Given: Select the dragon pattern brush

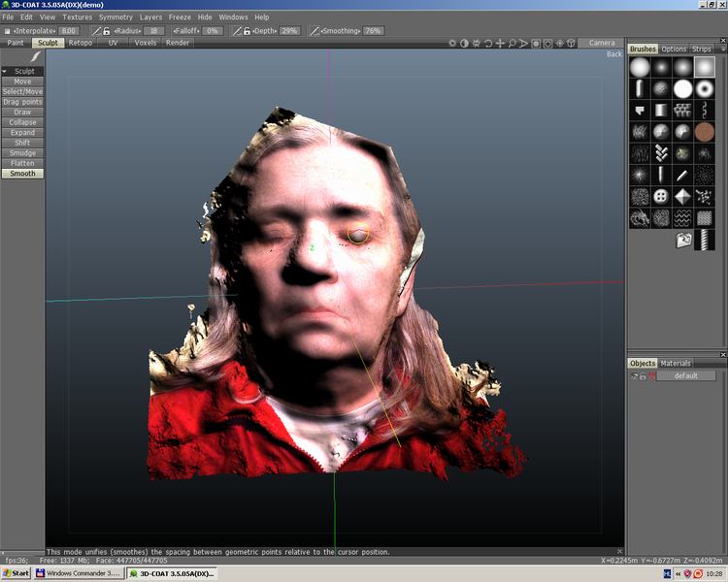Looking at the screenshot, I should 639,218.
